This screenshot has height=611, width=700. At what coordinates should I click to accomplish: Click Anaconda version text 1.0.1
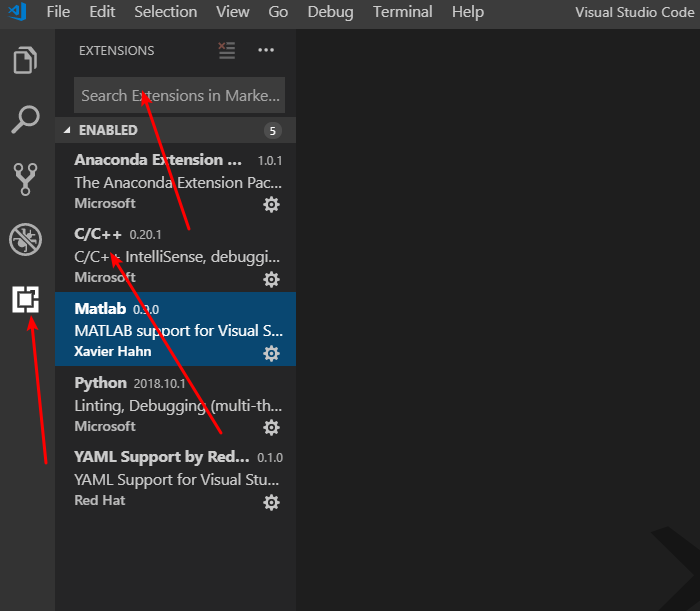[270, 161]
